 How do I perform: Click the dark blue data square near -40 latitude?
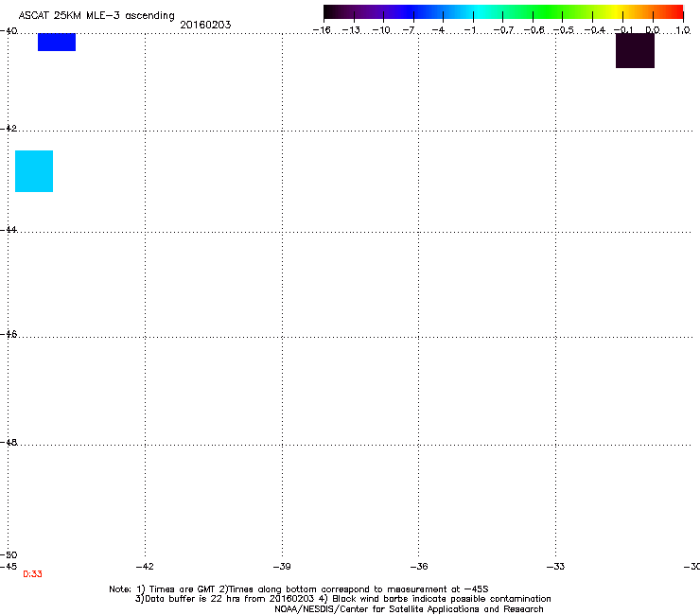point(57,42)
